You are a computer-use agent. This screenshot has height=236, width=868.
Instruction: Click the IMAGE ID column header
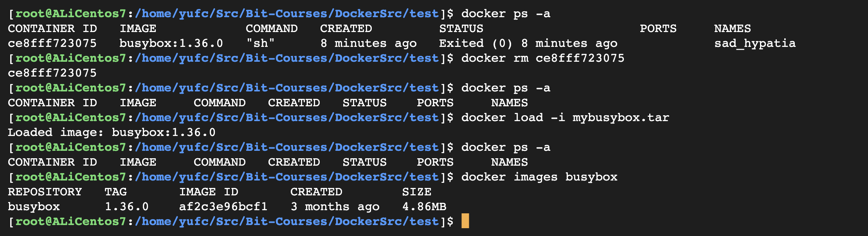(209, 192)
